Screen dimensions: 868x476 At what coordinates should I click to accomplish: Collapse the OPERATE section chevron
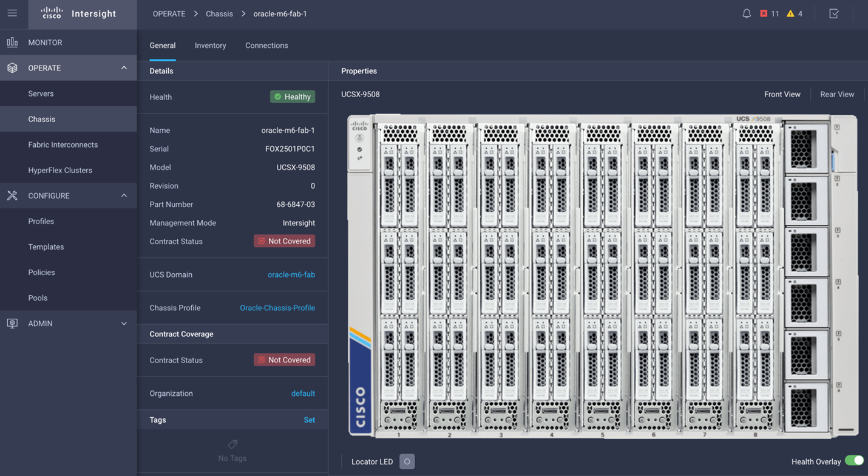tap(124, 68)
